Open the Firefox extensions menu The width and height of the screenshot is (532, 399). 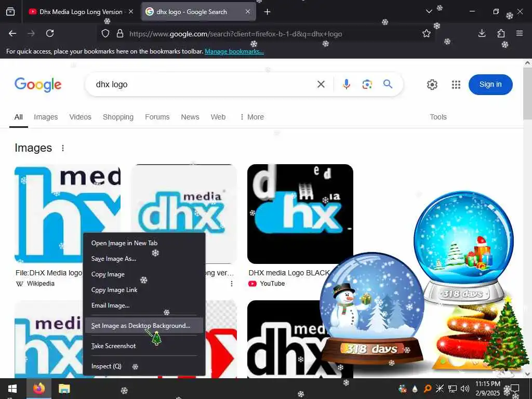tap(501, 33)
